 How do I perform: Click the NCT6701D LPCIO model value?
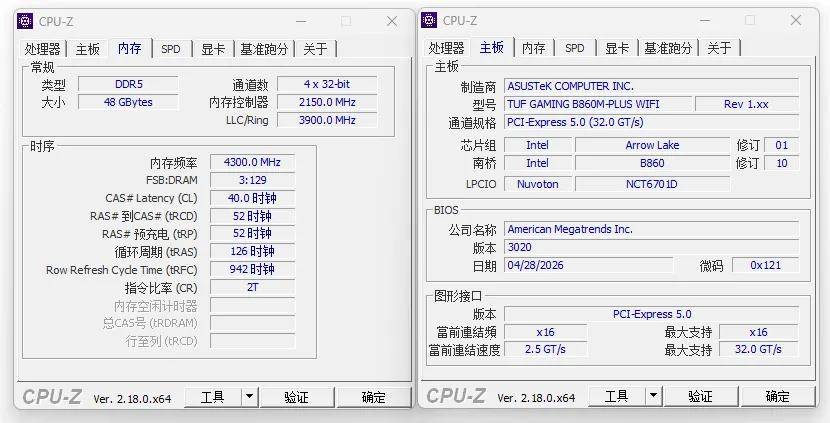point(652,184)
